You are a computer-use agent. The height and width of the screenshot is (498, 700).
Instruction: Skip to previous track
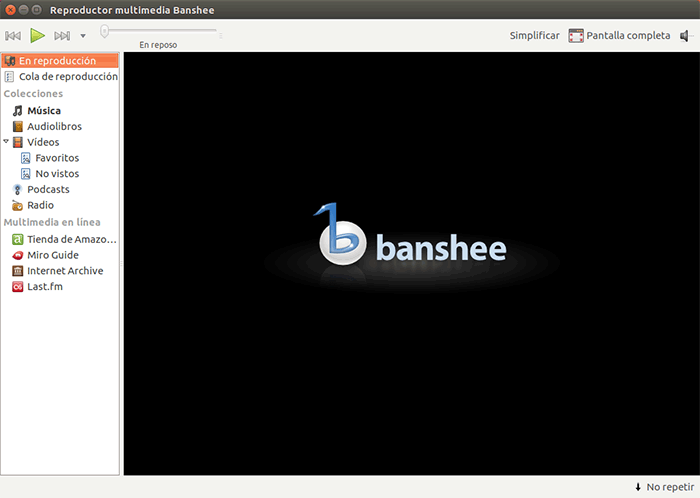[x=13, y=36]
